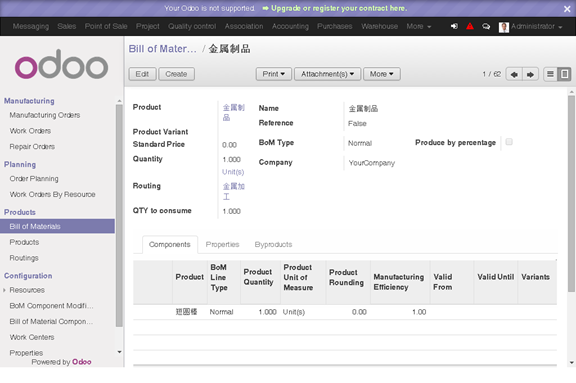The image size is (576, 383).
Task: Open the Accounting menu
Action: 290,26
